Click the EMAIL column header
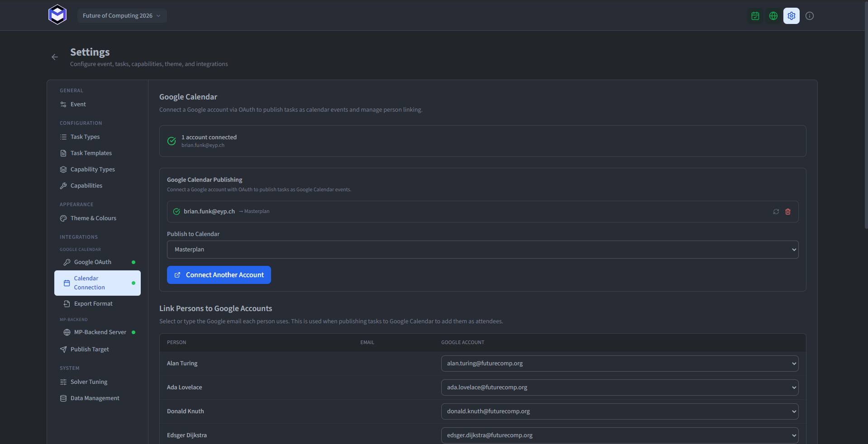The image size is (868, 444). (367, 343)
